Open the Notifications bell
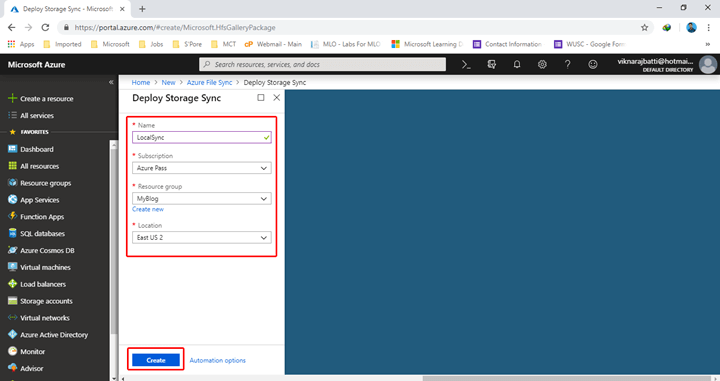 click(x=517, y=65)
